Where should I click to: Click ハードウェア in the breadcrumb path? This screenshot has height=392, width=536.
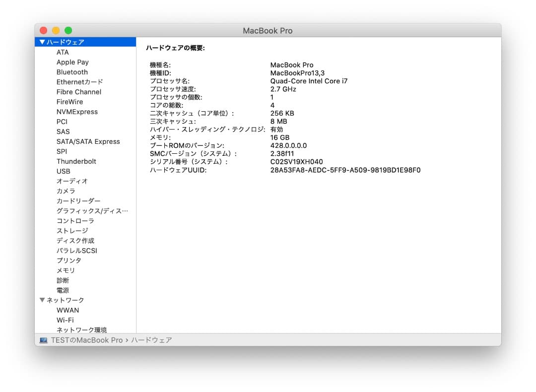coord(151,340)
